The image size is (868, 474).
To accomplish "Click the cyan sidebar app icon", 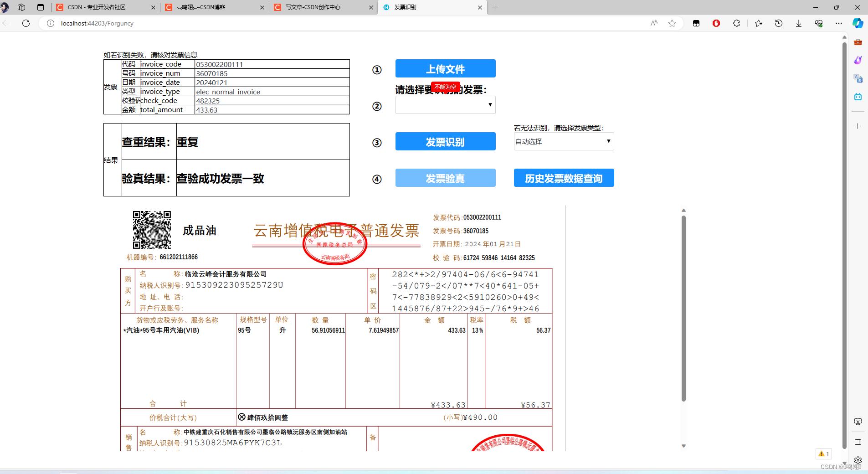I will (858, 97).
